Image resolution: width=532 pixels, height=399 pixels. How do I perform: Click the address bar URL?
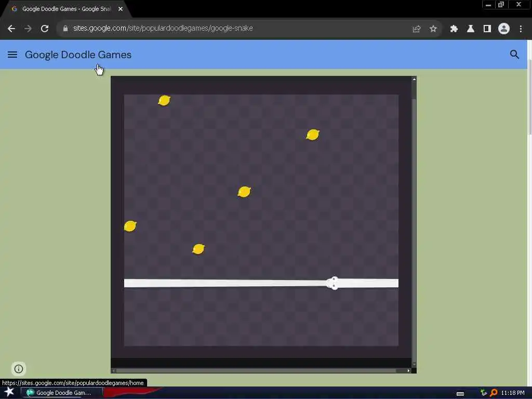[163, 28]
